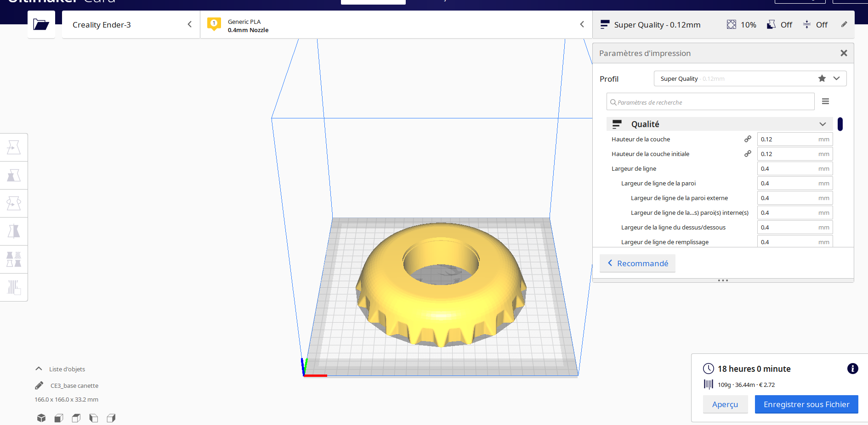868x425 pixels.
Task: Select the Move tool in left toolbar
Action: tap(14, 147)
